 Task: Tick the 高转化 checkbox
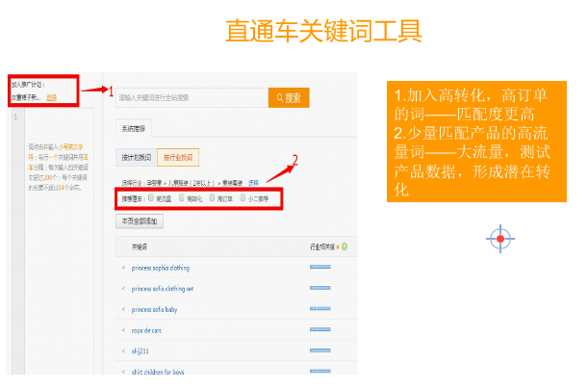pyautogui.click(x=182, y=197)
